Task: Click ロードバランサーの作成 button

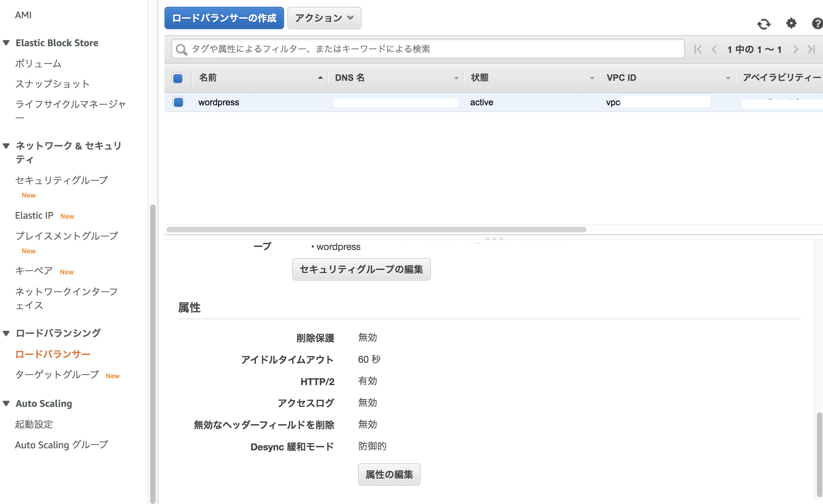Action: [224, 18]
